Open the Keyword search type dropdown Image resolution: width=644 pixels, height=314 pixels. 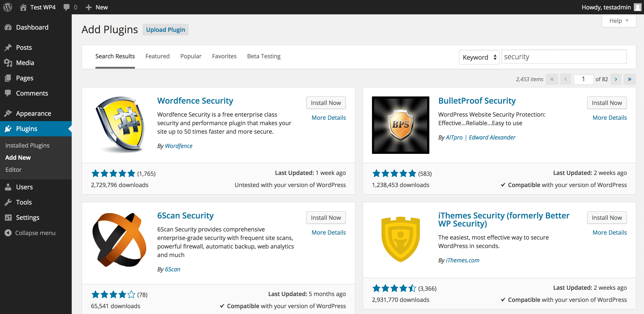click(x=479, y=57)
